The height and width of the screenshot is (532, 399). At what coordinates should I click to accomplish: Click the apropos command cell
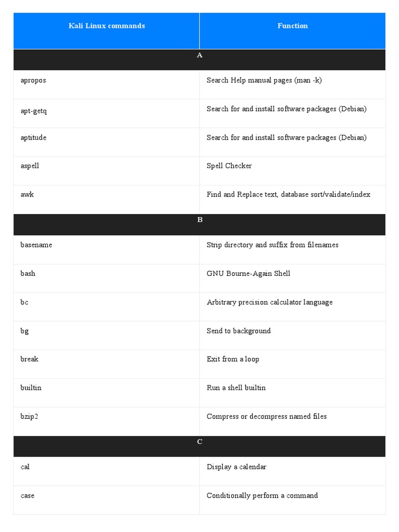(107, 85)
